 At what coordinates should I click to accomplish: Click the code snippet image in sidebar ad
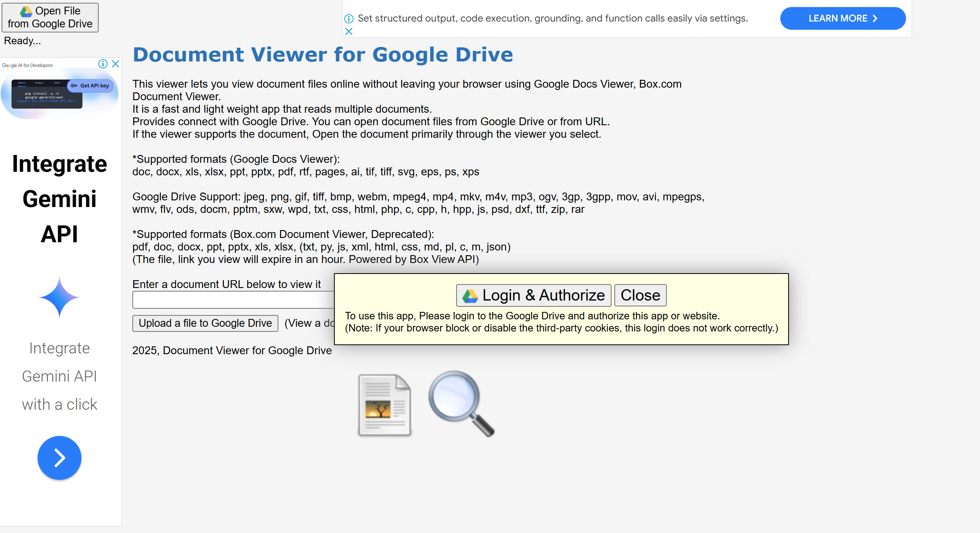click(x=47, y=94)
